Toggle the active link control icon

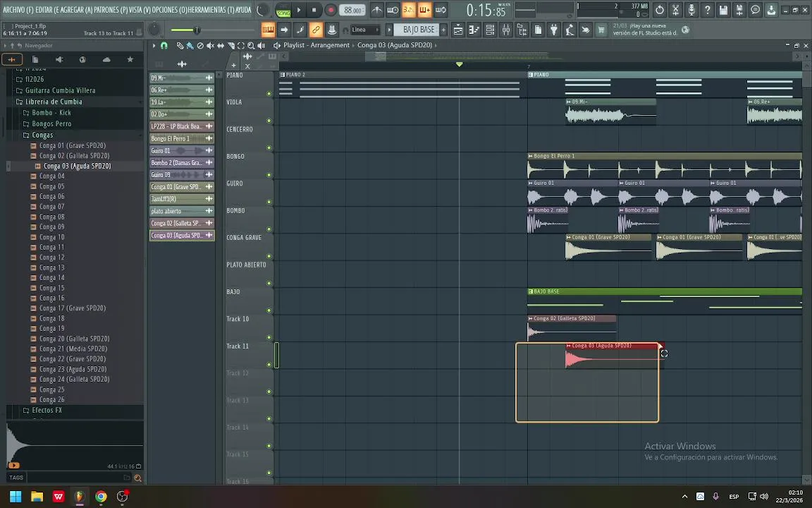pos(316,30)
